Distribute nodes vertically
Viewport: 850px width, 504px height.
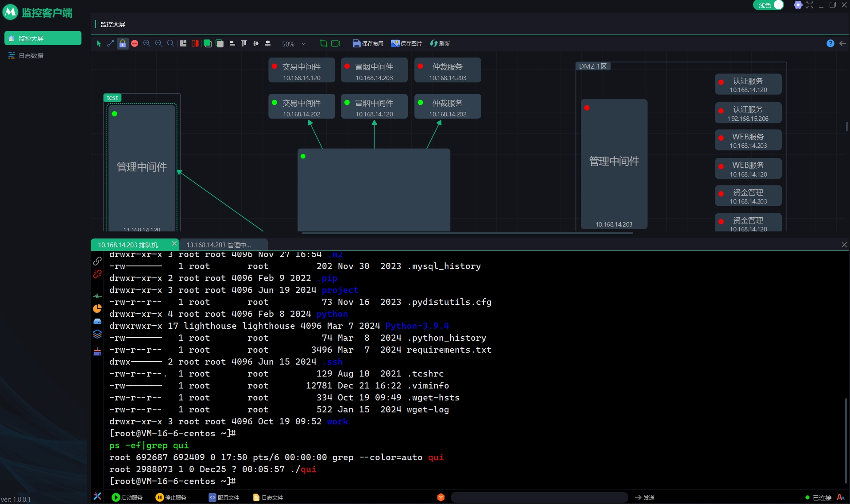point(267,43)
